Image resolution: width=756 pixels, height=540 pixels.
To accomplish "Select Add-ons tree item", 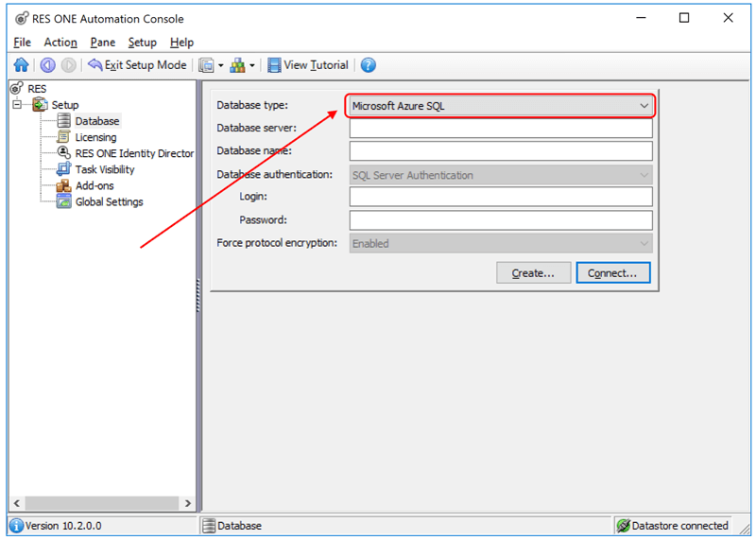I will tap(94, 185).
